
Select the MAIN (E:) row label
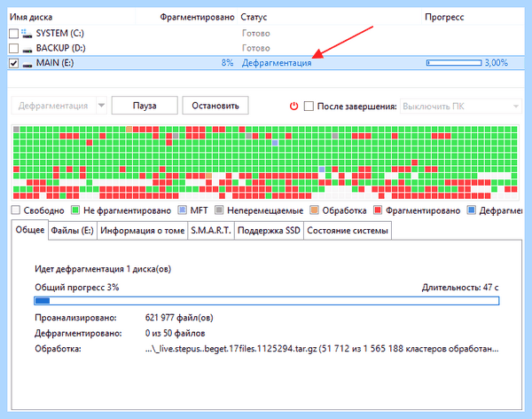click(x=55, y=63)
